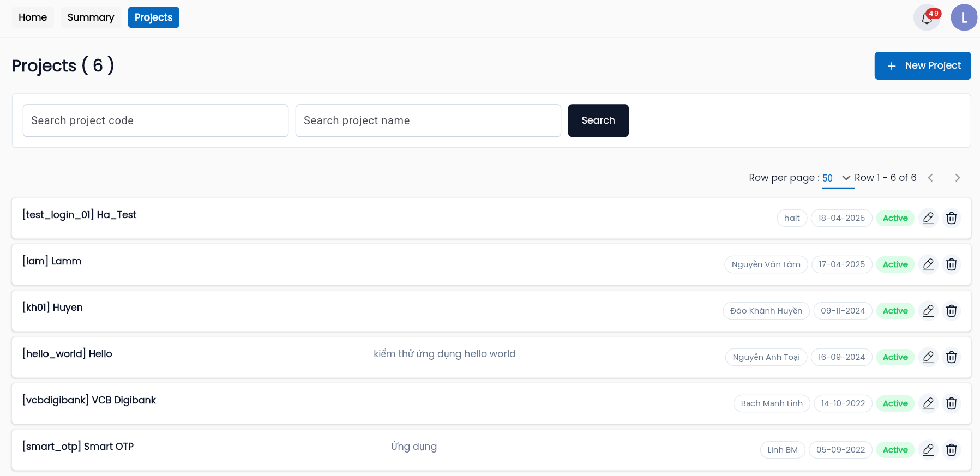
Task: Click the Active status of Smart OTP
Action: point(895,450)
